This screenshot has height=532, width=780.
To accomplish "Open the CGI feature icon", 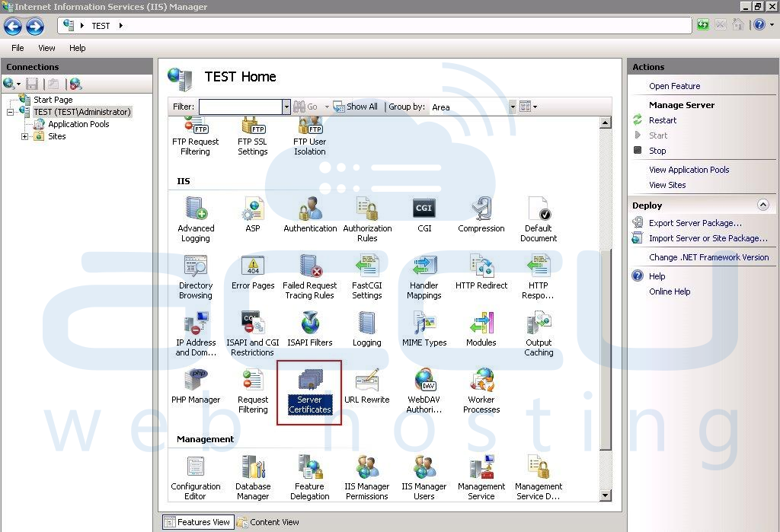I will 424,215.
